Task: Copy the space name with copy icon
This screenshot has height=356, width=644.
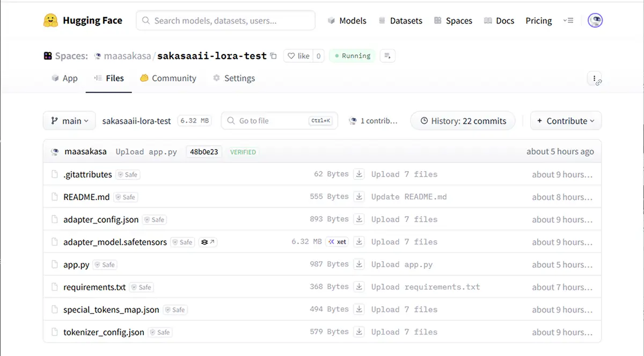Action: click(x=274, y=56)
